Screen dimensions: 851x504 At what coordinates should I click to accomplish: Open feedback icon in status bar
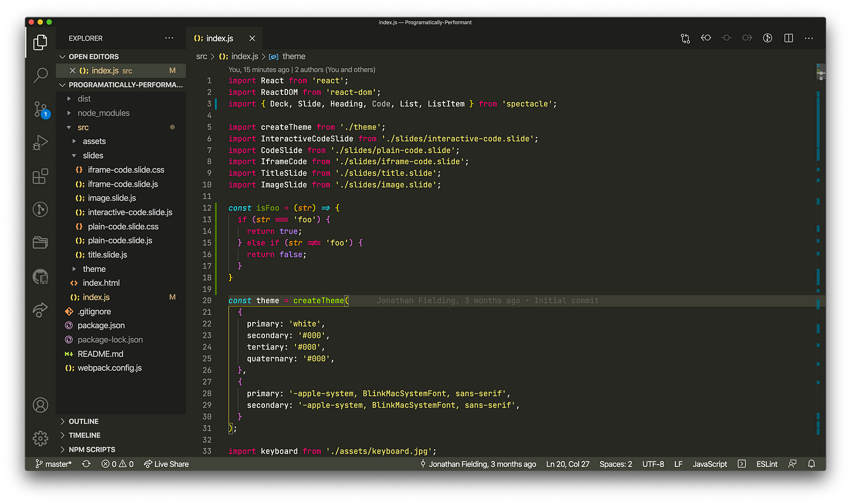click(x=792, y=464)
